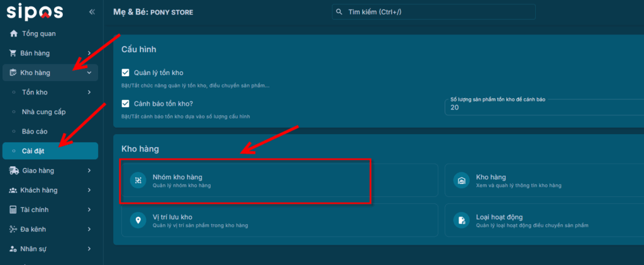The height and width of the screenshot is (265, 644).
Task: Expand the Bán hàng menu chevron
Action: point(89,54)
